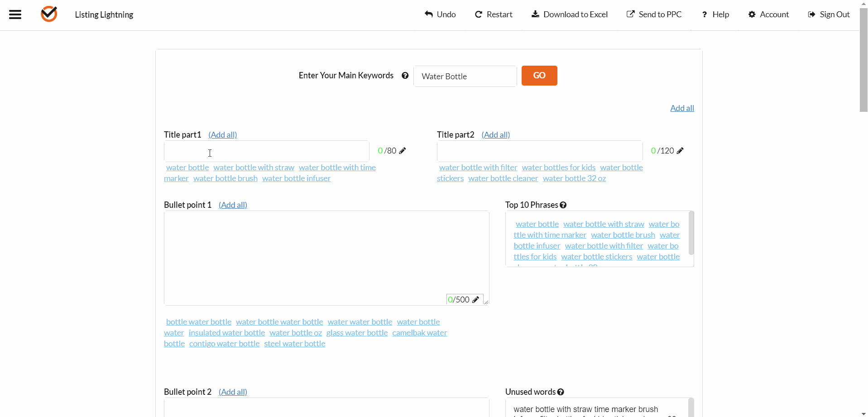Image resolution: width=868 pixels, height=417 pixels.
Task: Click the Sign Out icon
Action: 812,14
